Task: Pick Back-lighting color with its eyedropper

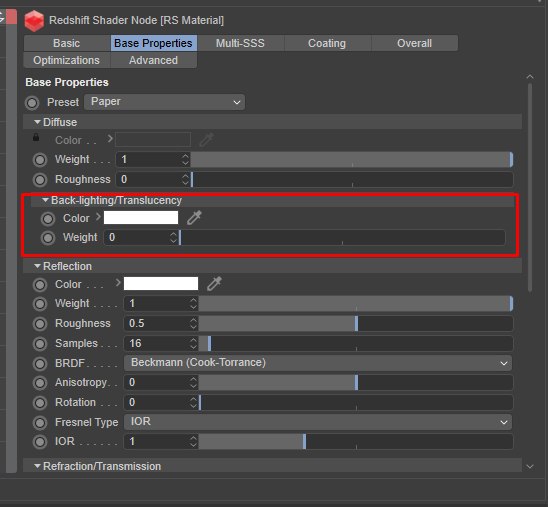Action: pyautogui.click(x=194, y=218)
